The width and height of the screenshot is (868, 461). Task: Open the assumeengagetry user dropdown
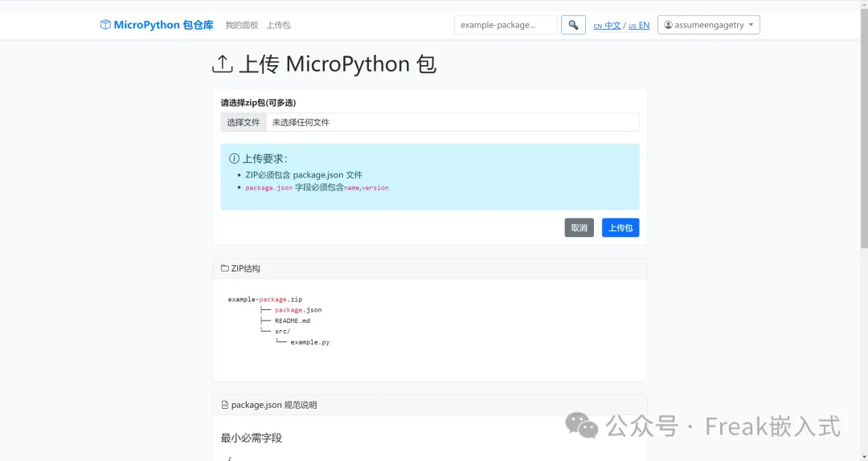point(709,25)
